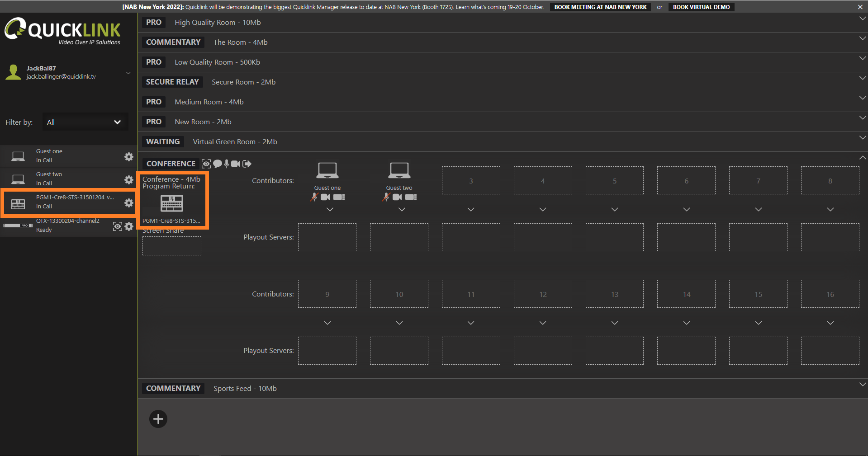Expand the New Room - 2Mb row
Screen dimensions: 868x456
(862, 118)
